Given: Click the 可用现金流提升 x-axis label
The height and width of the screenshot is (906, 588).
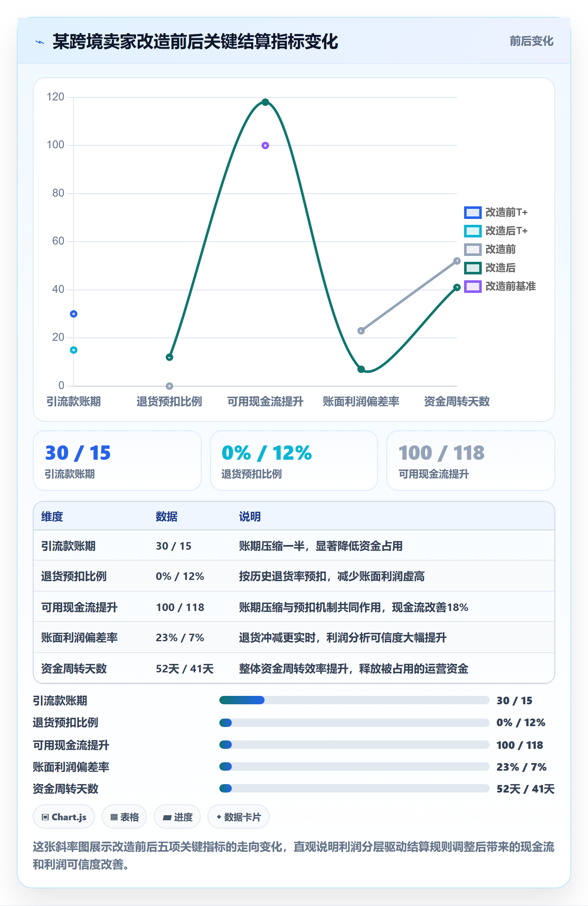Looking at the screenshot, I should (x=265, y=401).
